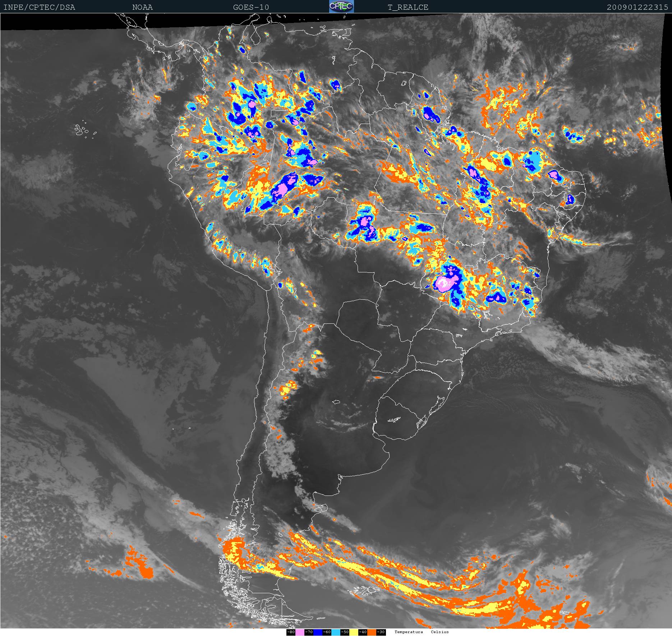This screenshot has height=636, width=672.
Task: Click the -70 value in the legend
Action: [x=309, y=632]
